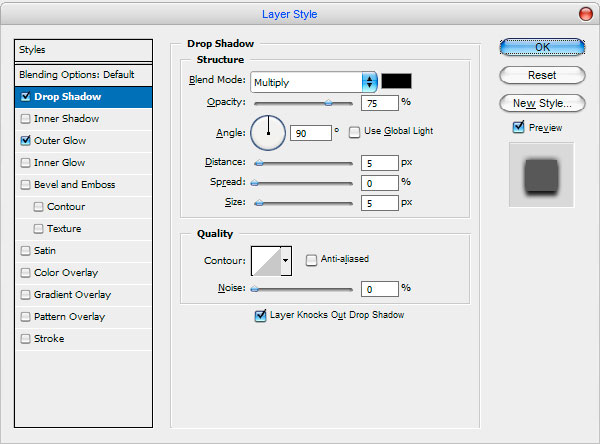
Task: Enable the Anti-aliased option
Action: (x=312, y=259)
